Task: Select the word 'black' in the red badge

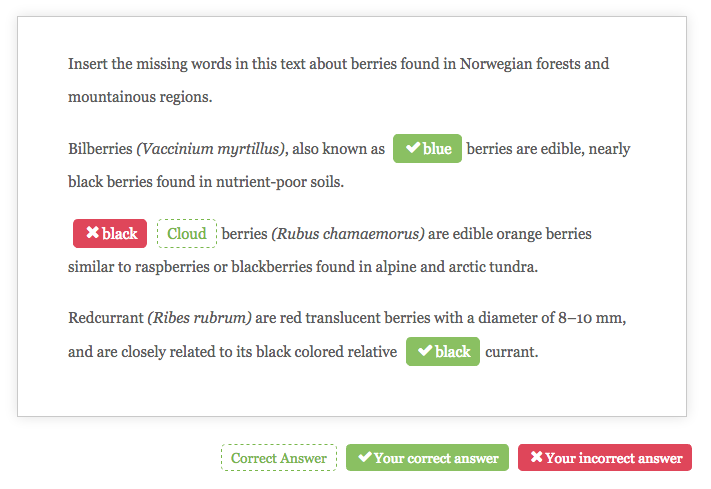Action: pos(120,234)
